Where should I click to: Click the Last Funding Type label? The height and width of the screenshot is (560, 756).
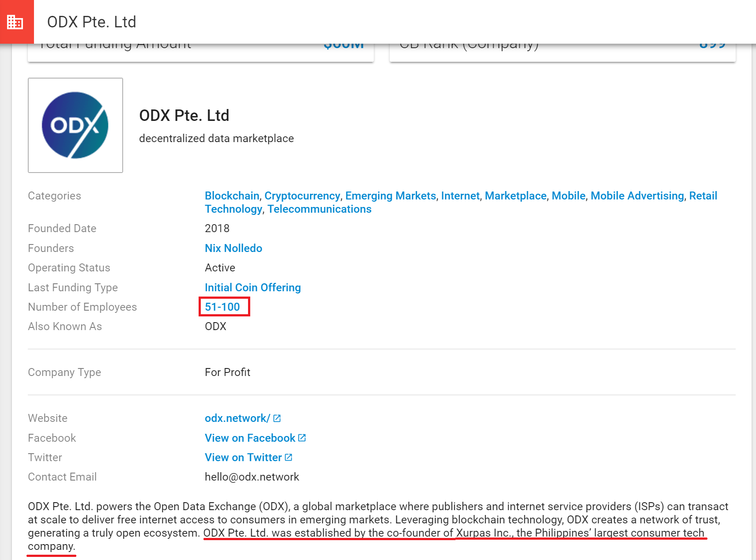coord(73,288)
